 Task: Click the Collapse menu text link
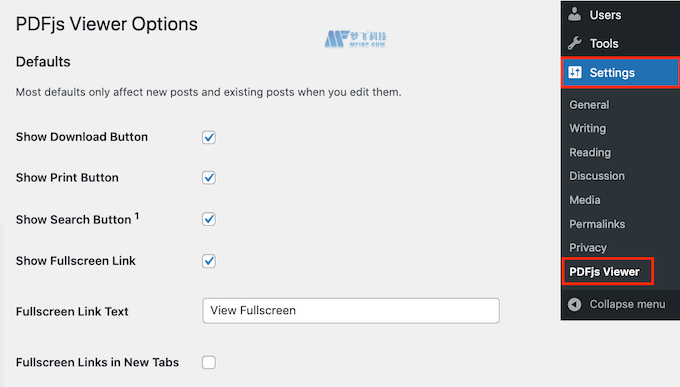[x=627, y=304]
